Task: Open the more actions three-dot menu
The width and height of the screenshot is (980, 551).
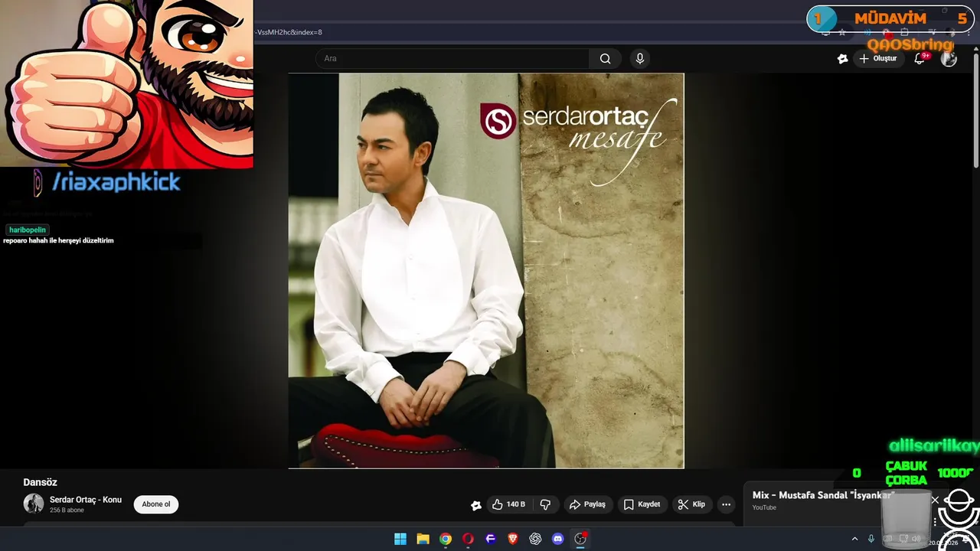Action: click(726, 504)
